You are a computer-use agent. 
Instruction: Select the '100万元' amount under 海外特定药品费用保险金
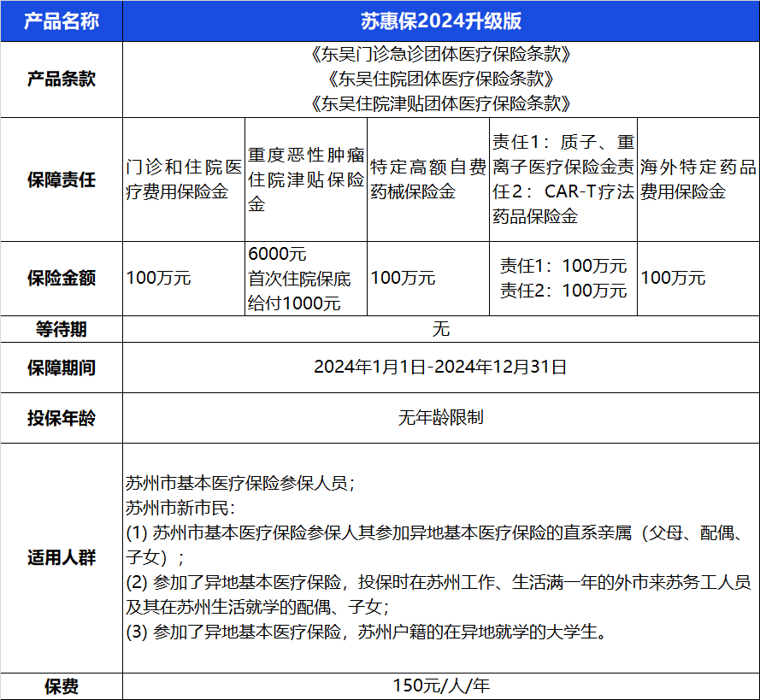[x=673, y=279]
